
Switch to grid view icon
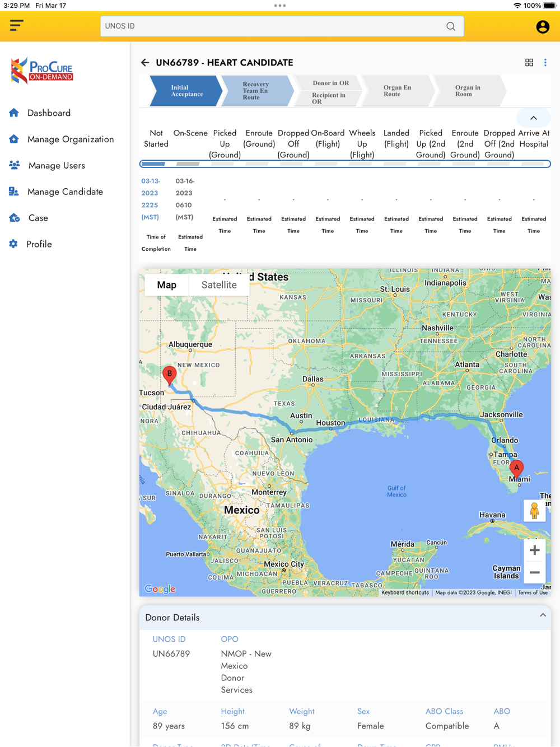529,63
